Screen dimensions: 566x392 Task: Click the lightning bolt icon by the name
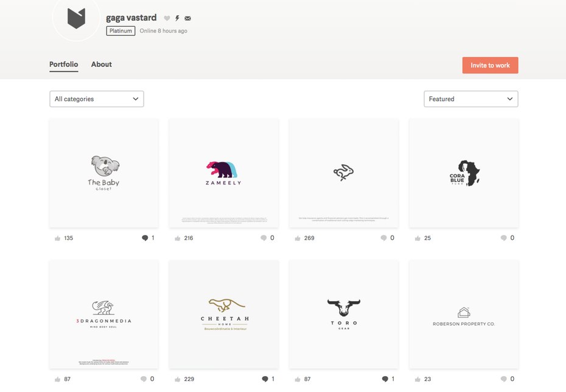(x=177, y=18)
